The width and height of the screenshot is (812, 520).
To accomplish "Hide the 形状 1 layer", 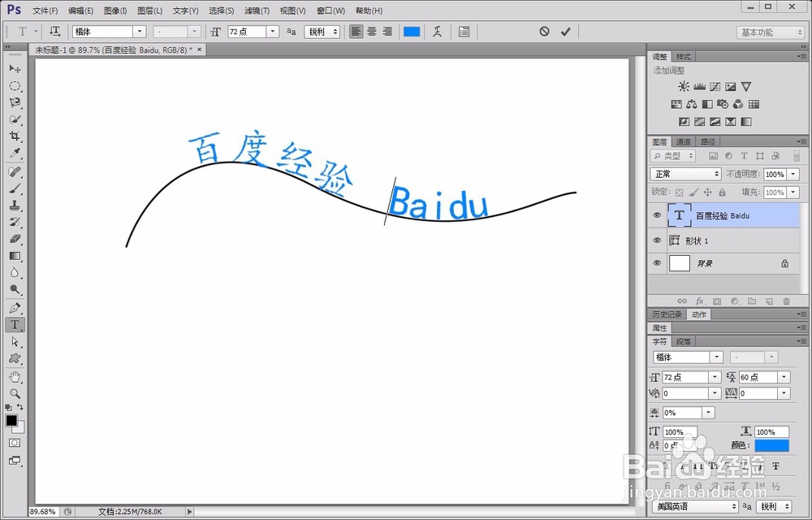I will click(x=657, y=240).
